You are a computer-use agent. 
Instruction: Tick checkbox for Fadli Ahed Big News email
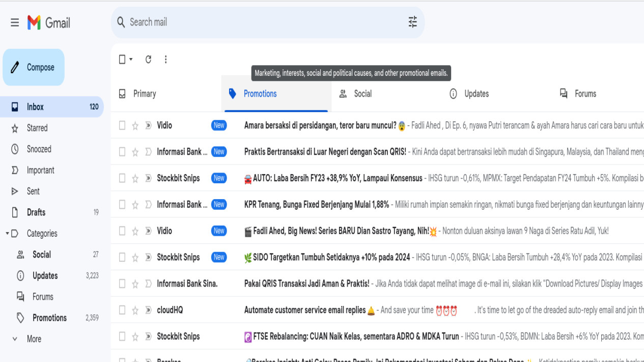(x=122, y=231)
